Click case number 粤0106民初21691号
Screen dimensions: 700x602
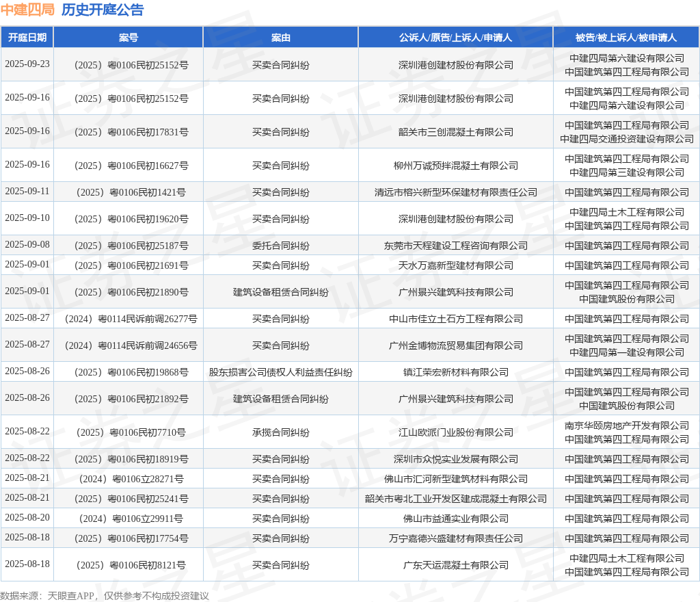[148, 265]
